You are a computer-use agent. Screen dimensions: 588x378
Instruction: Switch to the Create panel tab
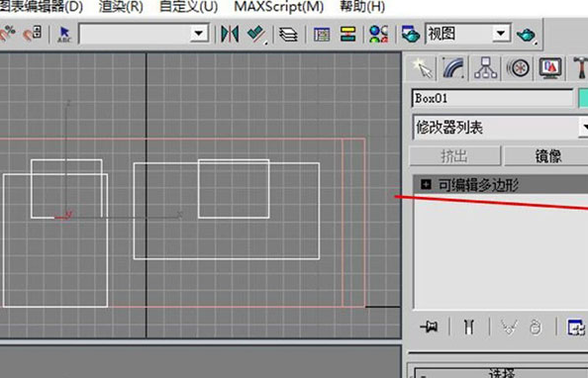click(423, 68)
